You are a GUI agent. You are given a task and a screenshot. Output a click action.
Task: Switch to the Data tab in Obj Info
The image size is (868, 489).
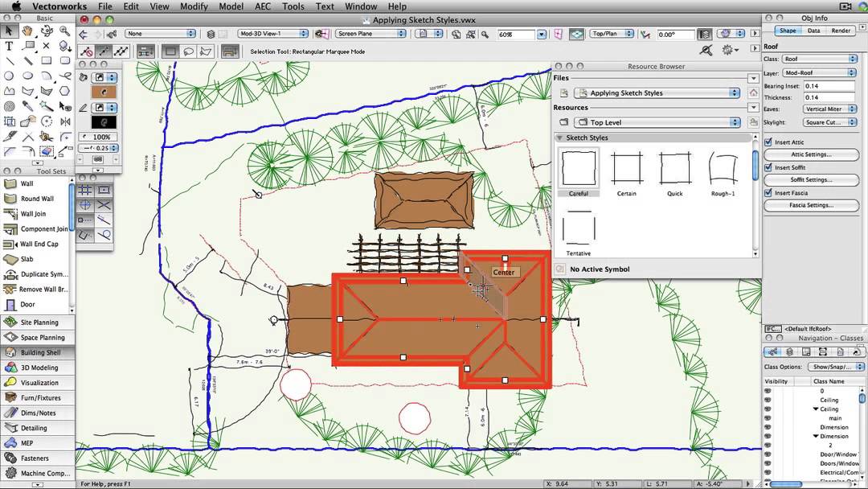coord(813,31)
